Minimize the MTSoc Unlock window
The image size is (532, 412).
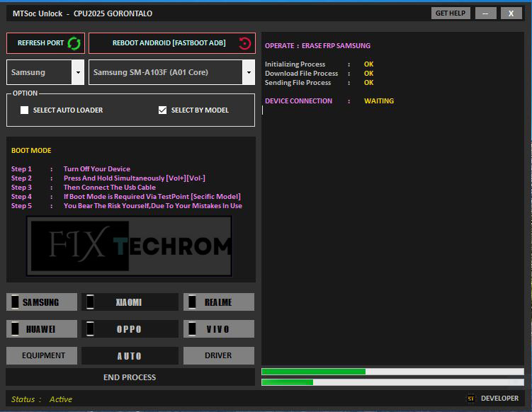click(x=485, y=13)
